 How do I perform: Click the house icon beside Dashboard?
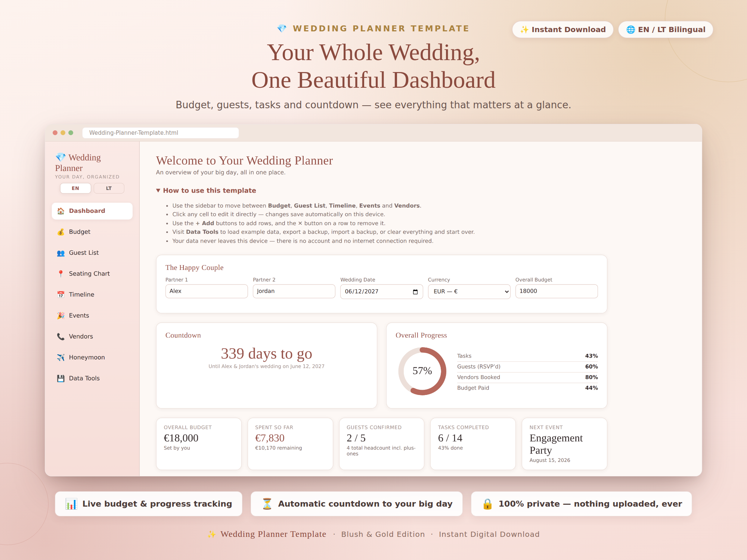tap(61, 211)
